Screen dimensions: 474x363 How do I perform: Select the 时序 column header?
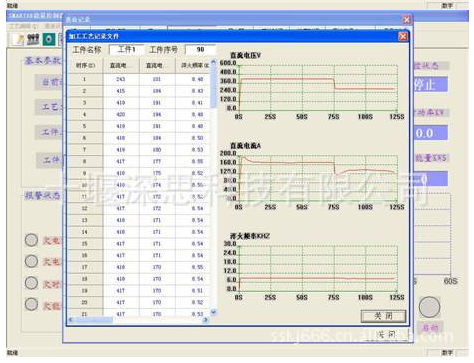click(x=85, y=65)
